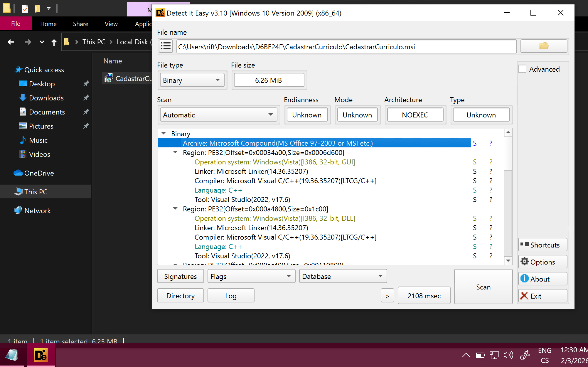This screenshot has height=367, width=588.
Task: Open the Log button
Action: [231, 296]
